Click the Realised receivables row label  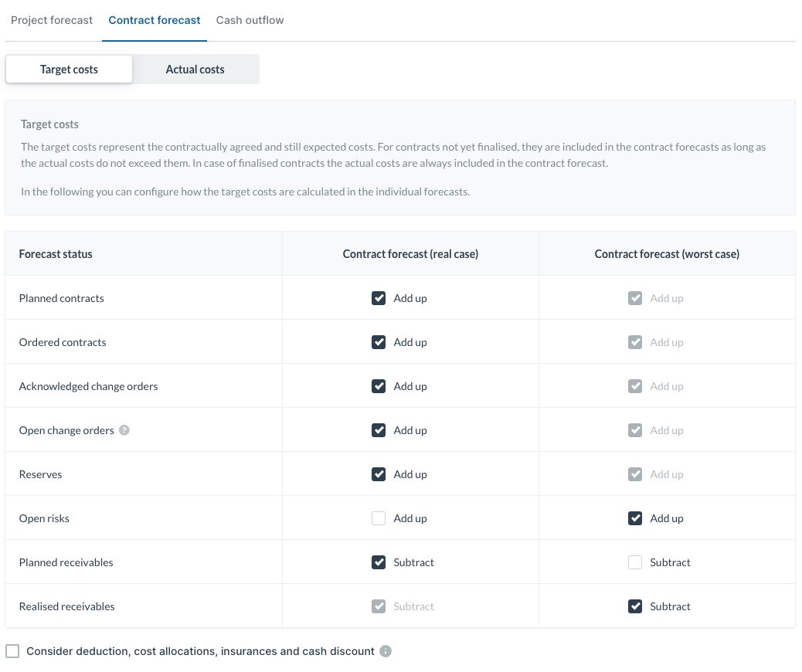67,606
